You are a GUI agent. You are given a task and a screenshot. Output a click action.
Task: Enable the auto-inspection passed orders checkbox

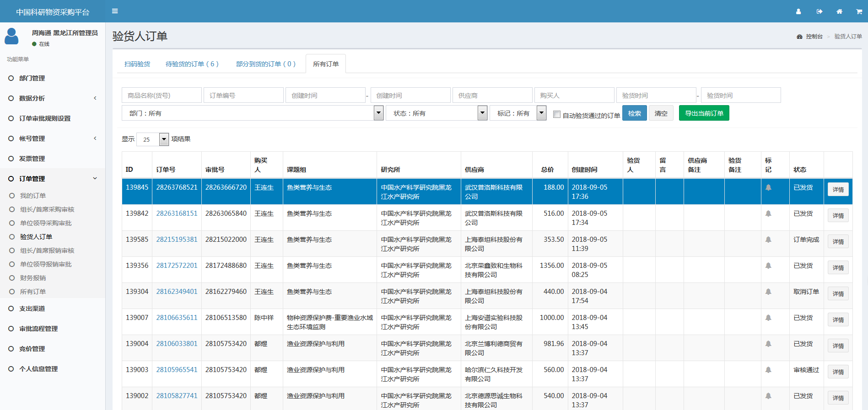click(557, 114)
